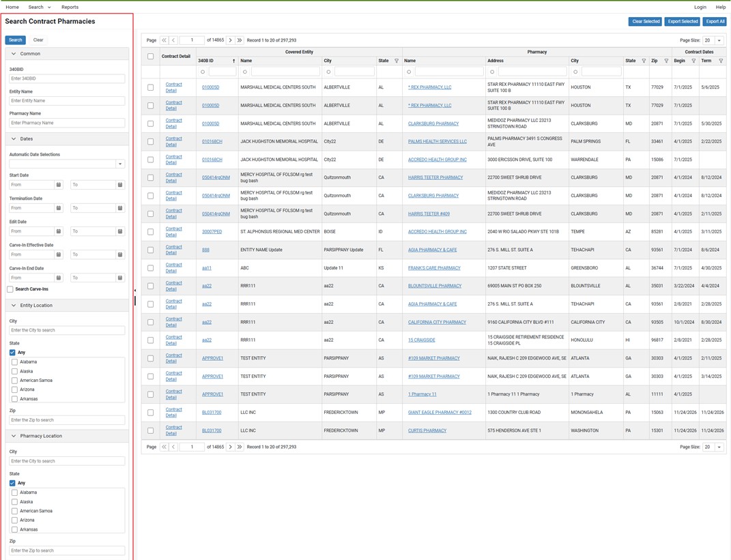Collapse the Pharmacy Location section
Screen dimensions: 731x560
point(14,436)
